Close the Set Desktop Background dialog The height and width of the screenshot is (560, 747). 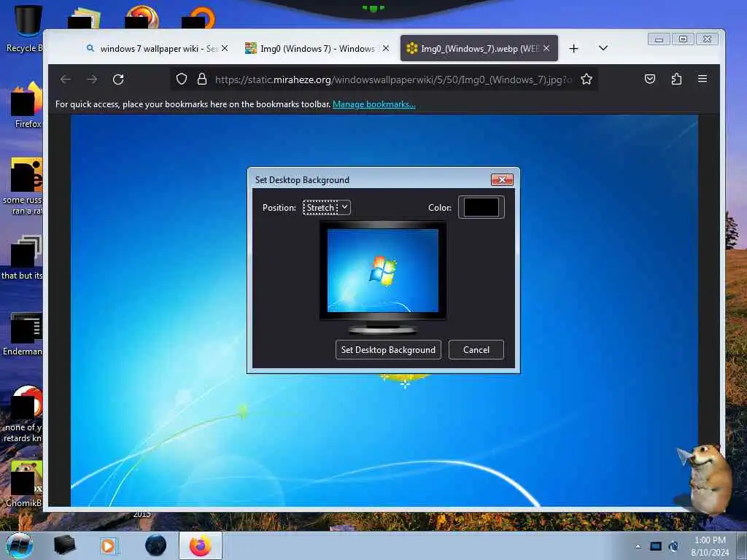pyautogui.click(x=502, y=179)
